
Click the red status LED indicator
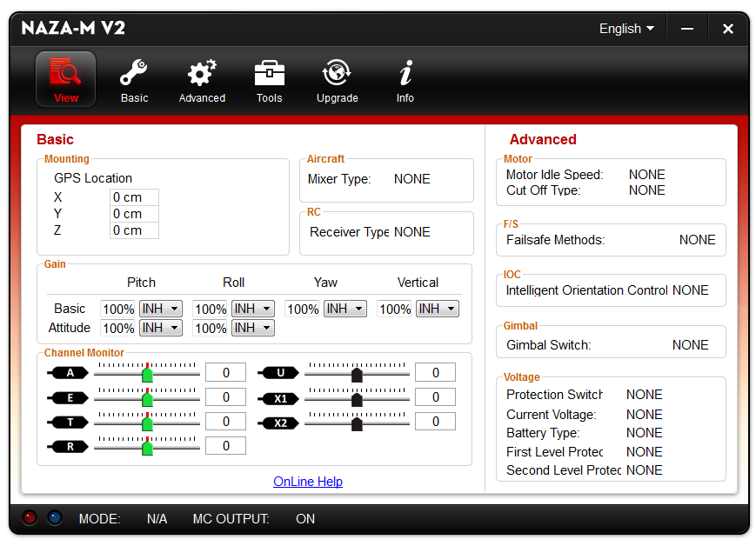(x=30, y=518)
